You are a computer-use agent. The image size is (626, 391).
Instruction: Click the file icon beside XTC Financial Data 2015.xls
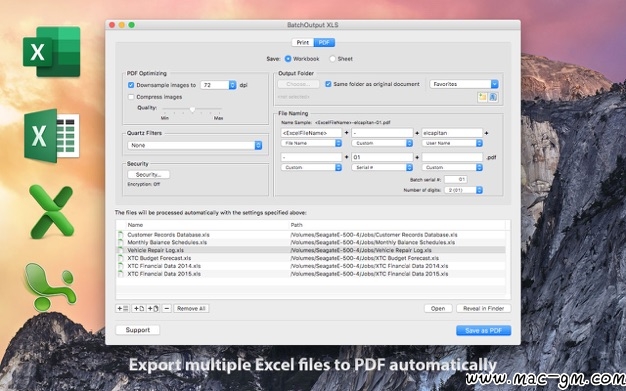(x=121, y=274)
